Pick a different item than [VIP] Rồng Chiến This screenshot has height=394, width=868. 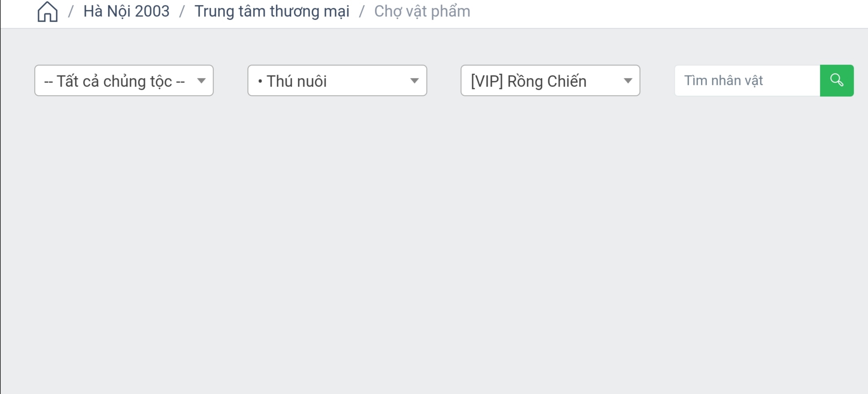coord(550,81)
